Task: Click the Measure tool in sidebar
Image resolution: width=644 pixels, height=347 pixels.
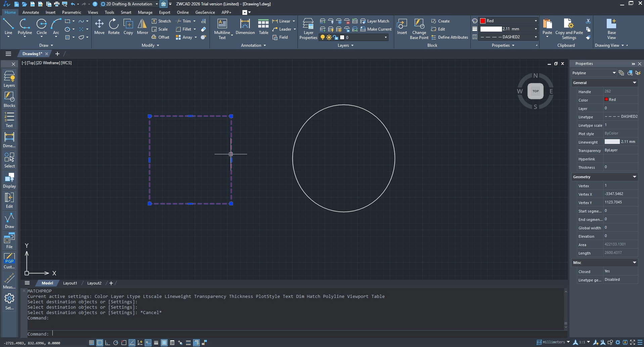Action: coord(9,281)
